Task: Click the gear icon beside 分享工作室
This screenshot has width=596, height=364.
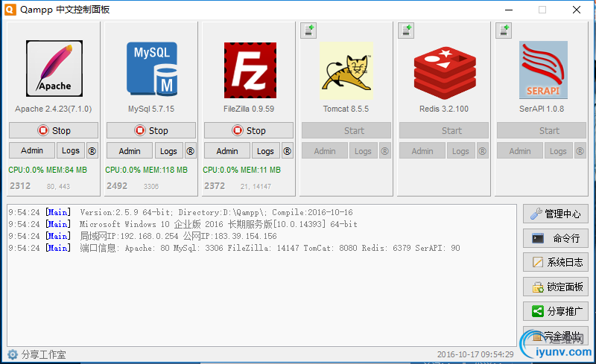Action: pos(13,354)
